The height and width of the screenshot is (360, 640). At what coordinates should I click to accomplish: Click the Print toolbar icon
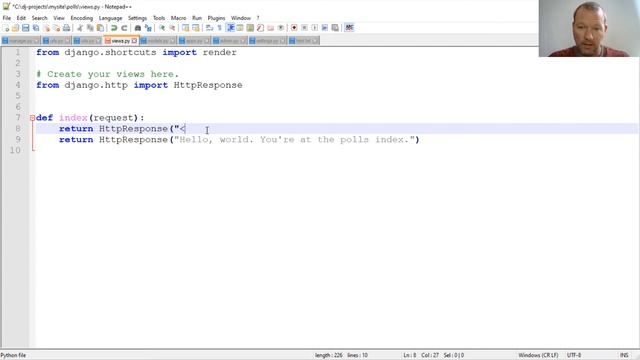(x=67, y=28)
